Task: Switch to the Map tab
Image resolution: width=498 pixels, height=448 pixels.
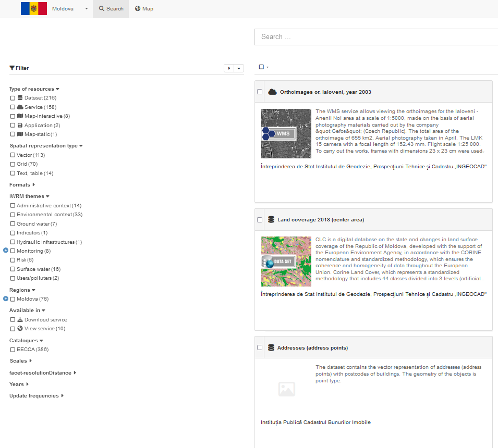Action: coord(144,9)
